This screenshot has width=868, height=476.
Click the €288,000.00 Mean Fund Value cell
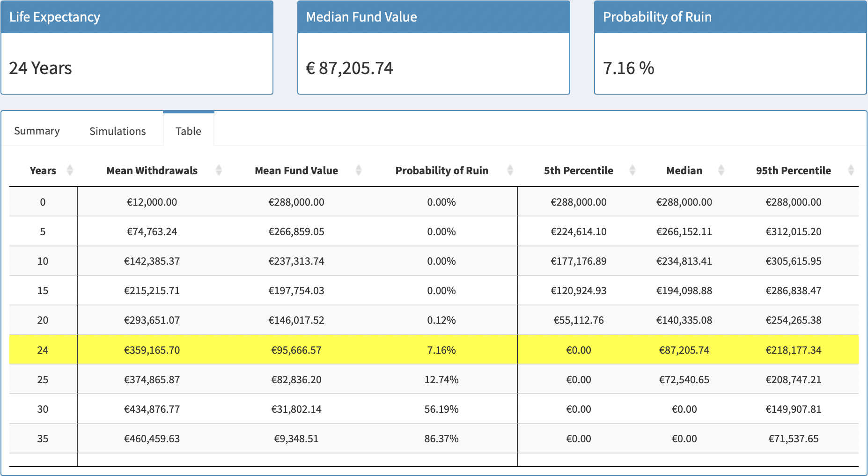tap(296, 202)
